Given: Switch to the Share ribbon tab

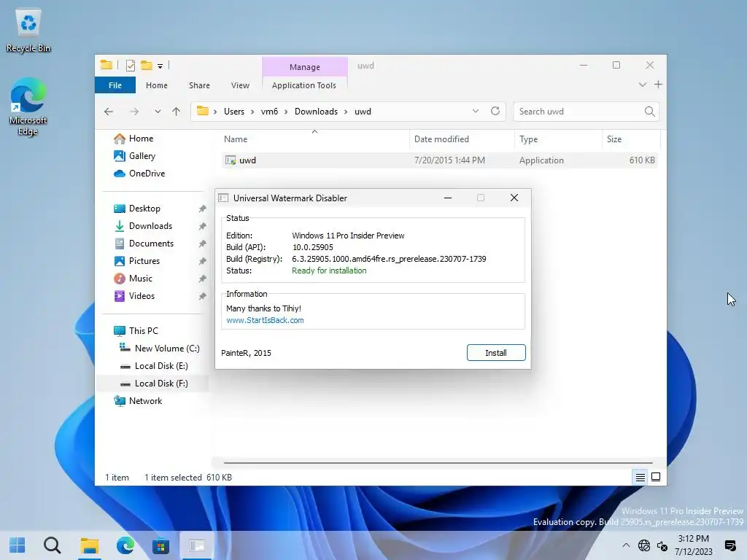Looking at the screenshot, I should 199,85.
